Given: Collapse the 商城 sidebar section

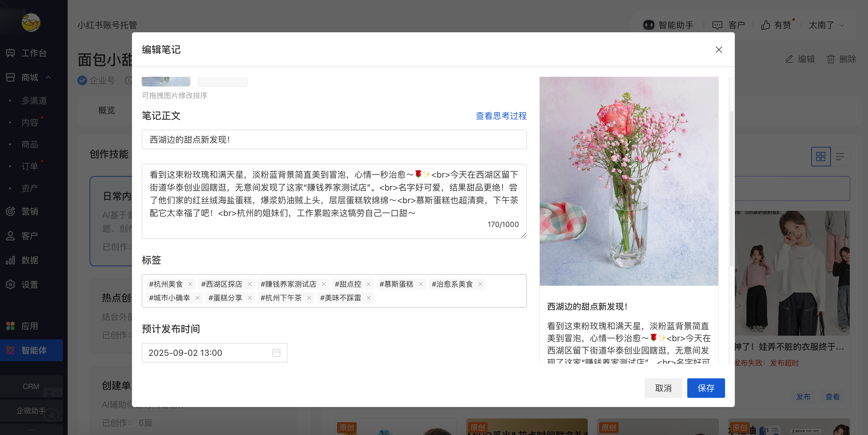Looking at the screenshot, I should (x=48, y=77).
